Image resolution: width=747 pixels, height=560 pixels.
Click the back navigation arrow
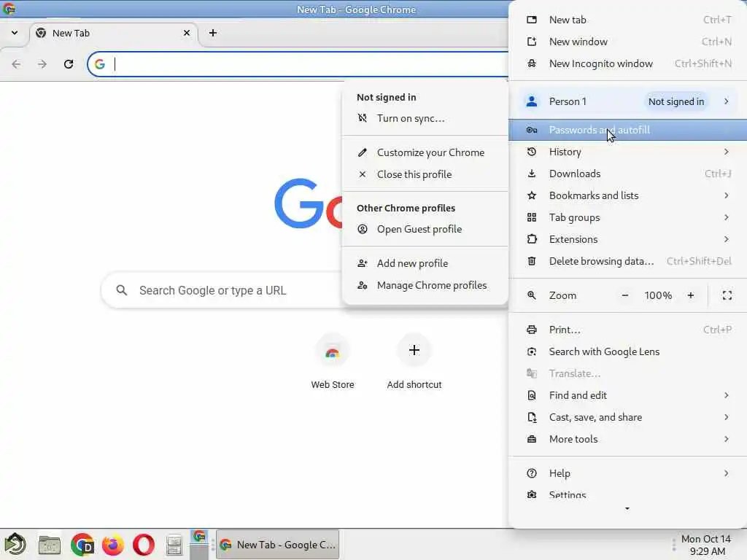[x=16, y=64]
